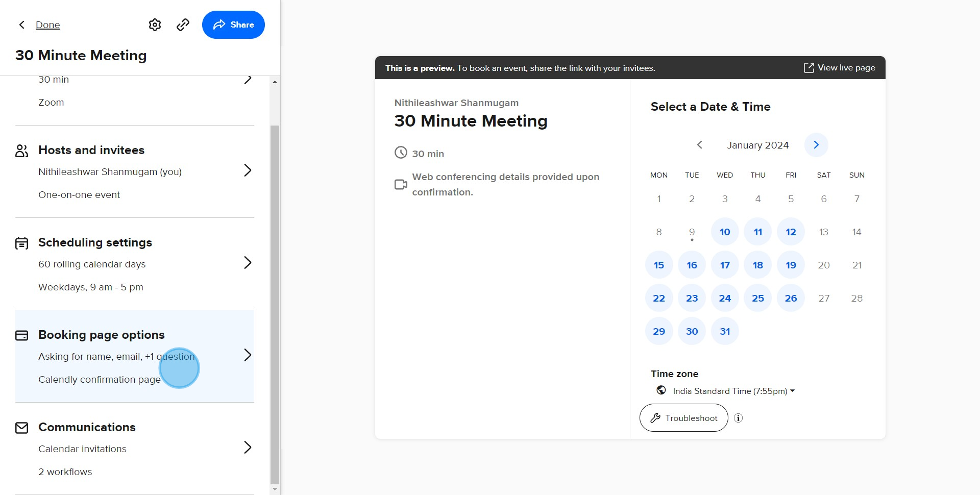Image resolution: width=980 pixels, height=495 pixels.
Task: Click 'Calendar invitations' text
Action: [x=82, y=449]
